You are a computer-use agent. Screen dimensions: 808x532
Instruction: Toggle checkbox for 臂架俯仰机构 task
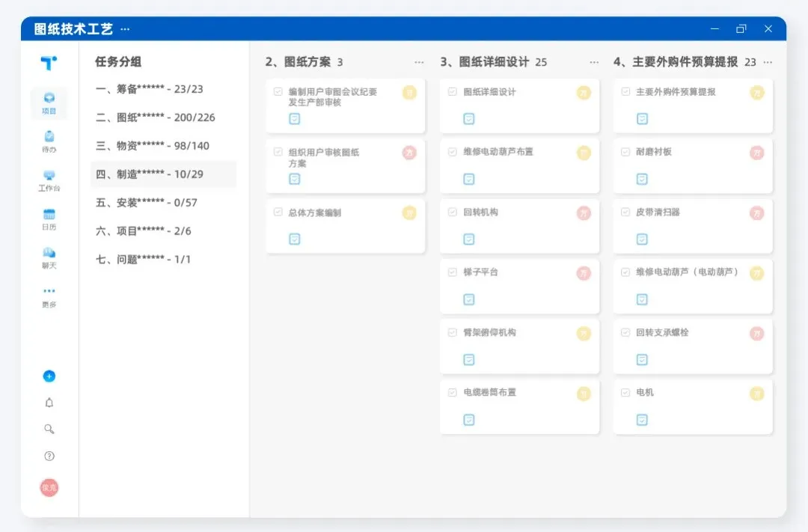coord(452,332)
